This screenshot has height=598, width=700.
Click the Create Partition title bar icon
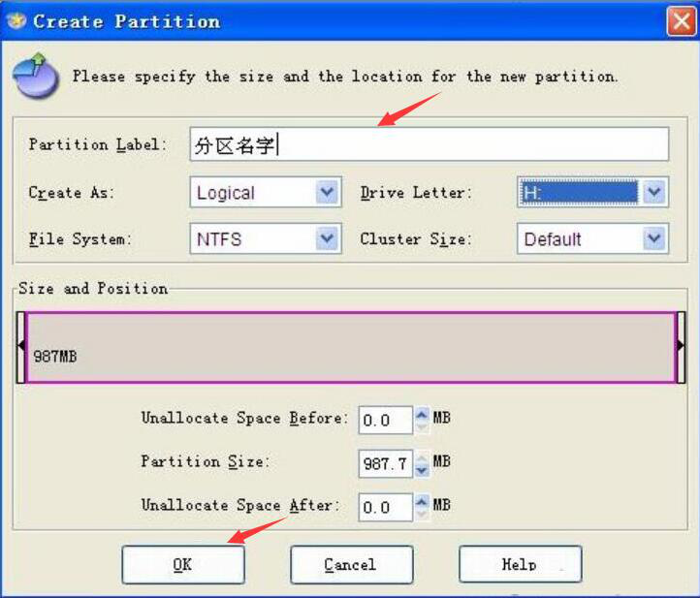point(16,20)
